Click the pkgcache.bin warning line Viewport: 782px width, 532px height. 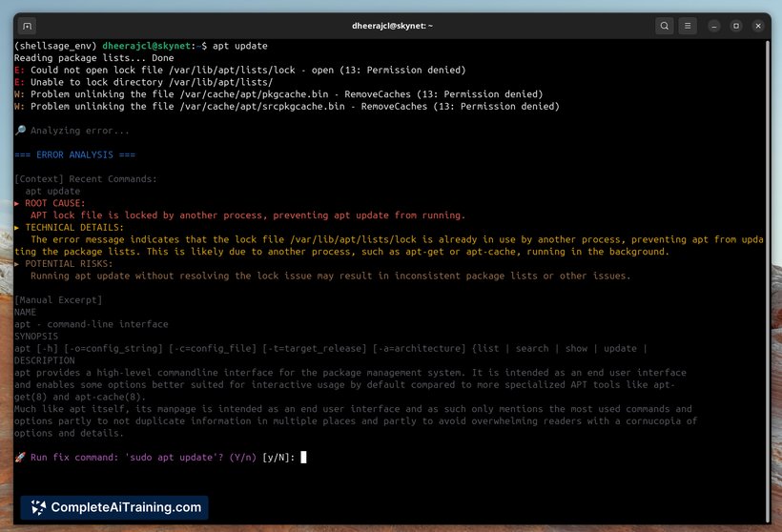[278, 94]
